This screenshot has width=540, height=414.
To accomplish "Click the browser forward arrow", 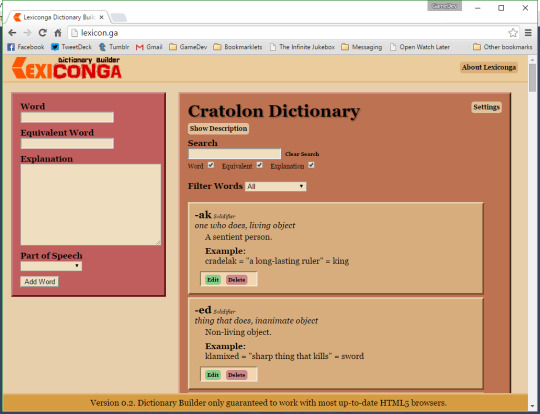I will pyautogui.click(x=27, y=33).
